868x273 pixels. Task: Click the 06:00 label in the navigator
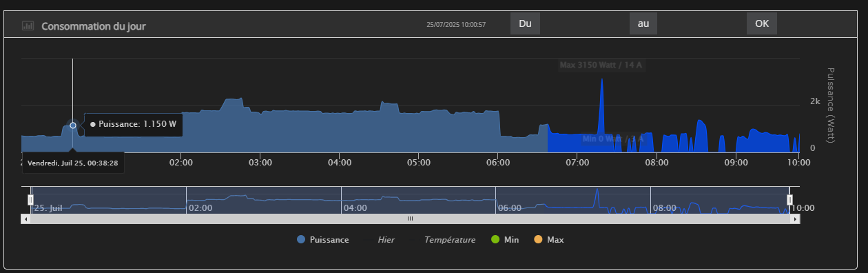(509, 208)
